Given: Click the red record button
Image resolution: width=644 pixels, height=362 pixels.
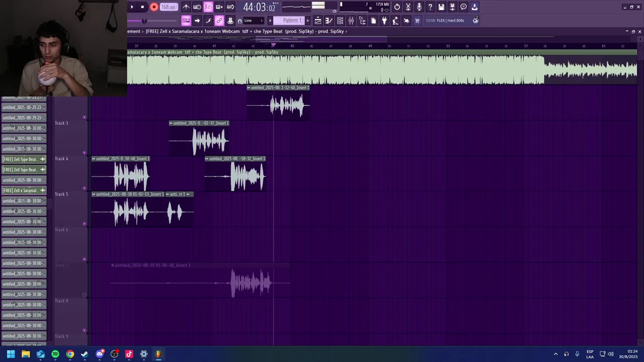Looking at the screenshot, I should tap(154, 7).
